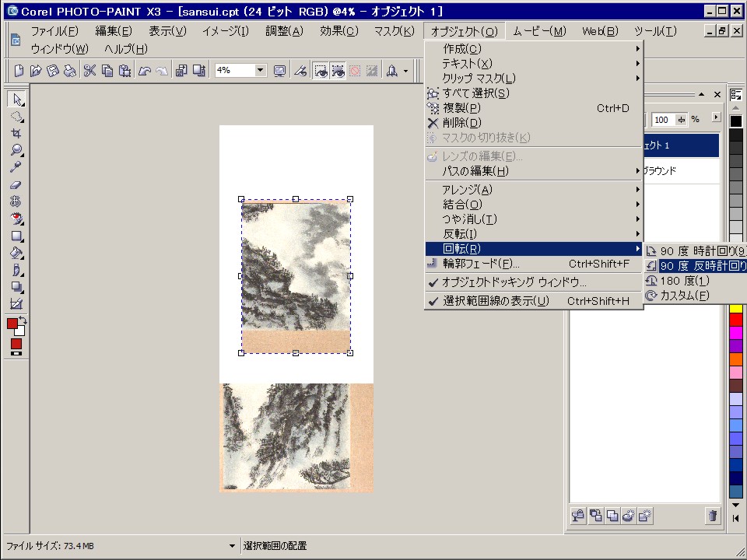
Task: Select the Fill bucket tool
Action: click(16, 254)
